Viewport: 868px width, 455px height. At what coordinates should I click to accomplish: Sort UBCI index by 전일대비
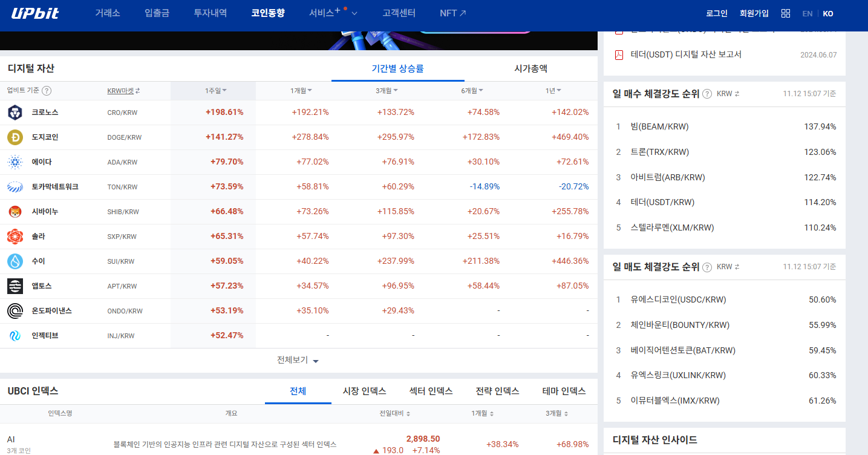[x=395, y=414]
